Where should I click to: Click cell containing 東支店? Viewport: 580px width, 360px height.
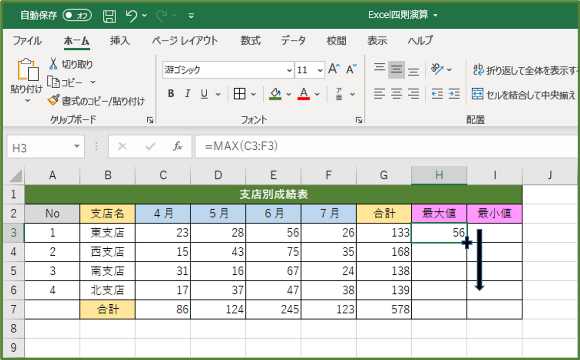107,233
